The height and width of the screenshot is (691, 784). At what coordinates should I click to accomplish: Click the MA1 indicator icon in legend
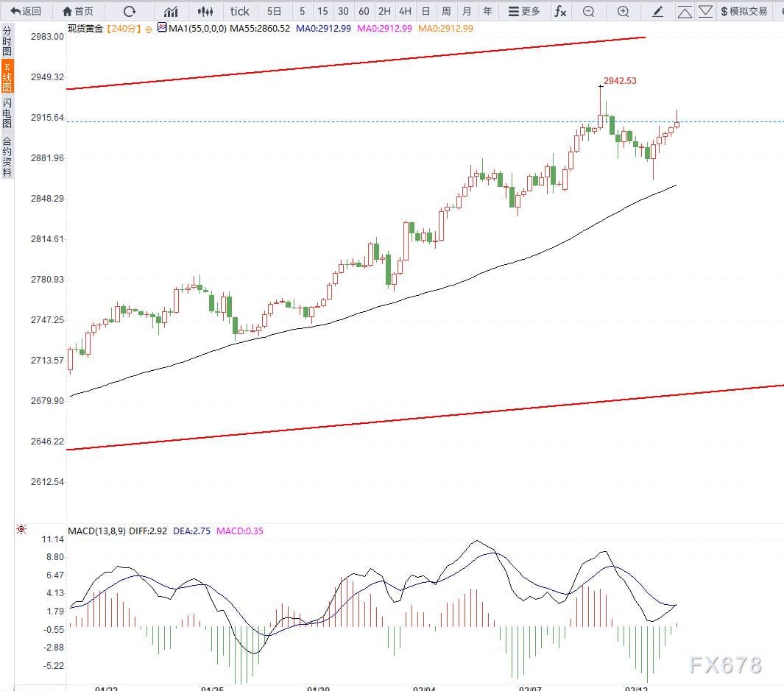coord(162,27)
